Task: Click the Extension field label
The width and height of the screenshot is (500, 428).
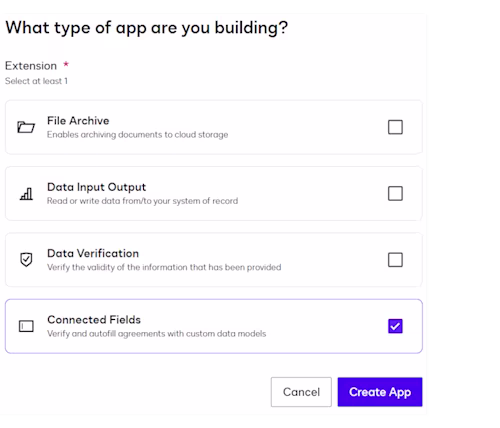Action: (31, 66)
